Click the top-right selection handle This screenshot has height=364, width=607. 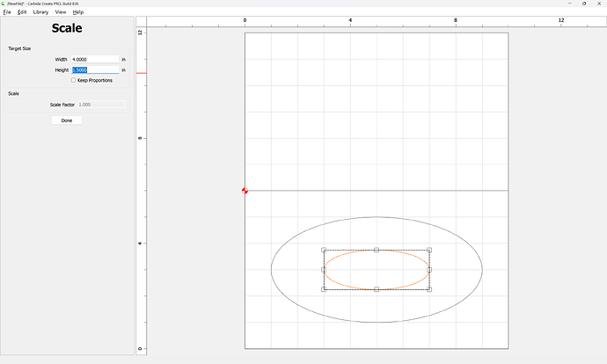pyautogui.click(x=429, y=250)
